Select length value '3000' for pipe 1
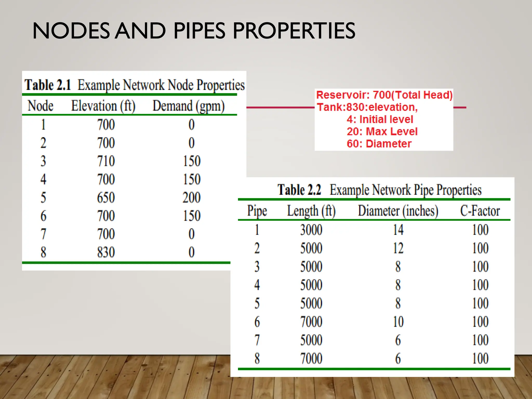This screenshot has height=399, width=532. click(x=311, y=230)
